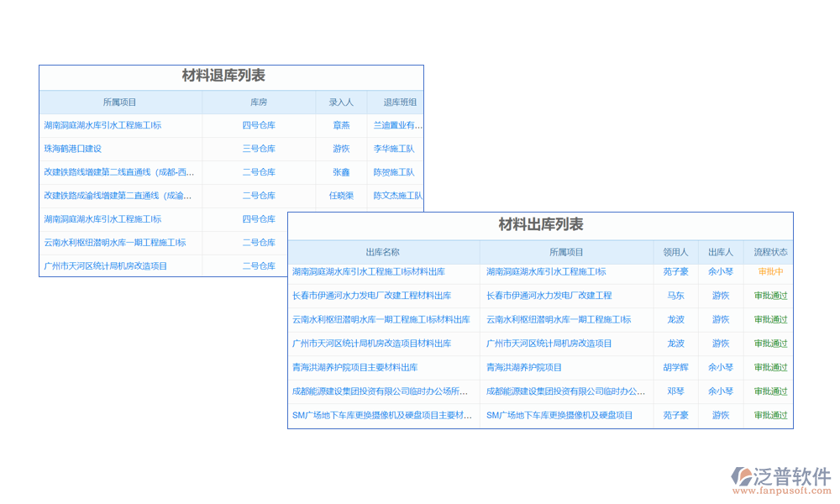Open project 成都能源建设集团投资有限公司临时办公... in 所属项目 column

click(565, 391)
